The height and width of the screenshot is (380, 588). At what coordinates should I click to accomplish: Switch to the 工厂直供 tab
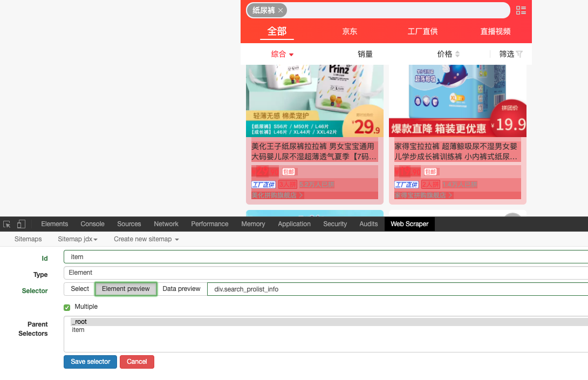(422, 31)
